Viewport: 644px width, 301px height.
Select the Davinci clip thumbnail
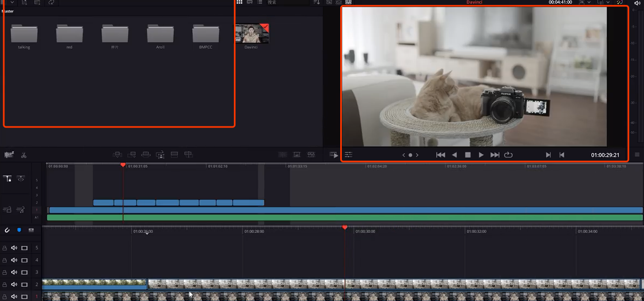251,34
